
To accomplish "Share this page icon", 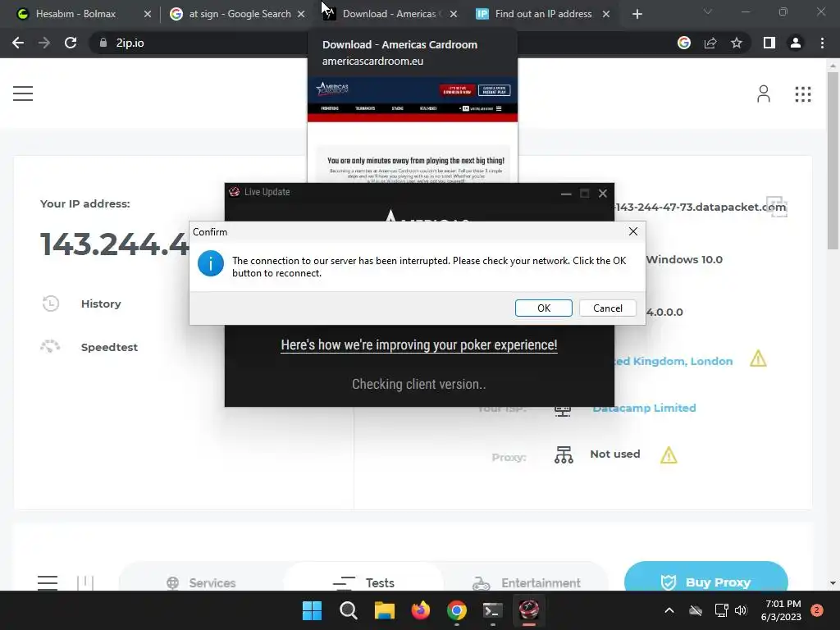I will pos(710,43).
